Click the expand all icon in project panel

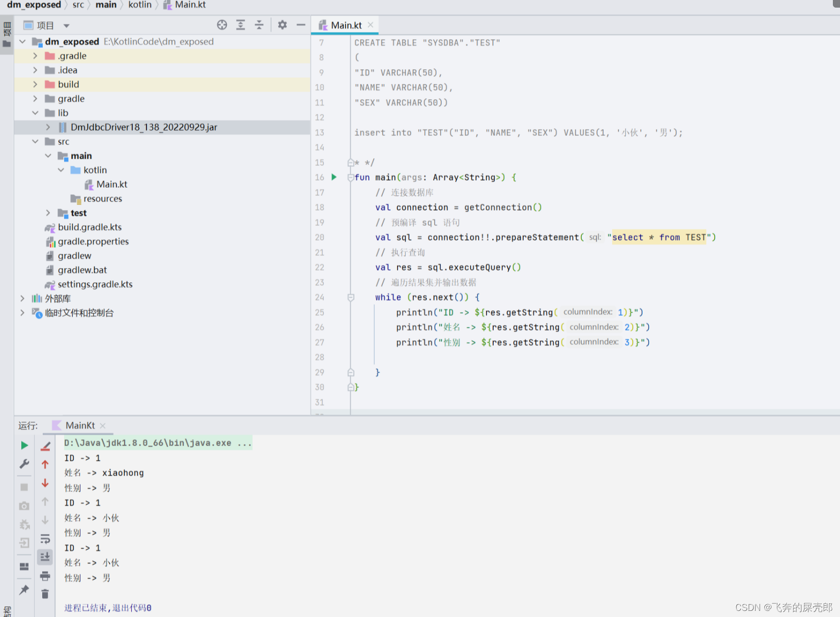pos(241,25)
